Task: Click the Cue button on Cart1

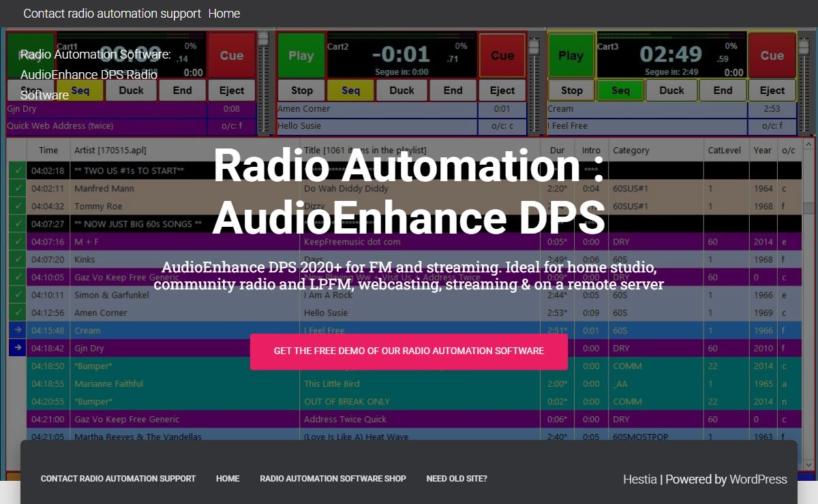Action: pos(232,55)
